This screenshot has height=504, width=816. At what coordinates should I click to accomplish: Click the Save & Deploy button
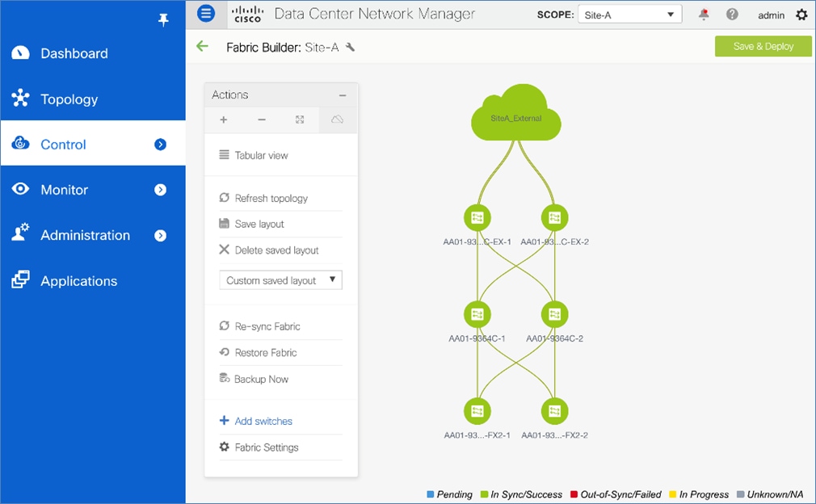coord(763,46)
